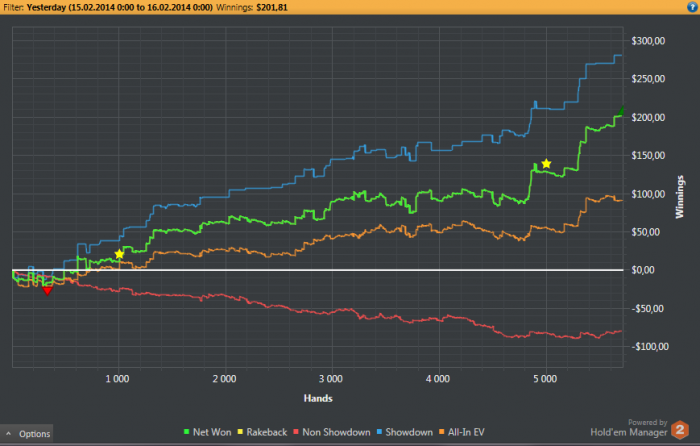
Task: Click the green Net Won color swatch
Action: [187, 432]
